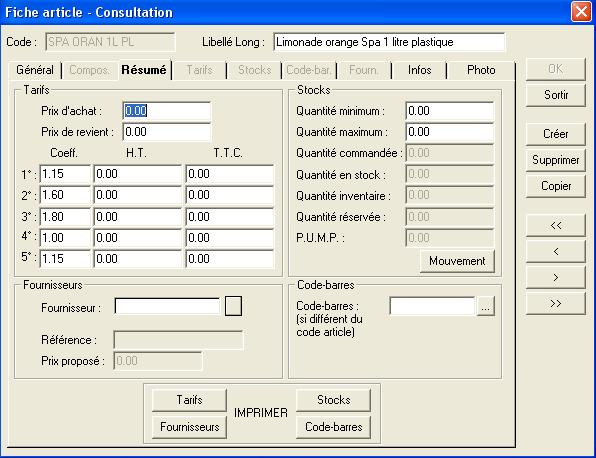
Task: Go to next record with > button
Action: pos(555,277)
